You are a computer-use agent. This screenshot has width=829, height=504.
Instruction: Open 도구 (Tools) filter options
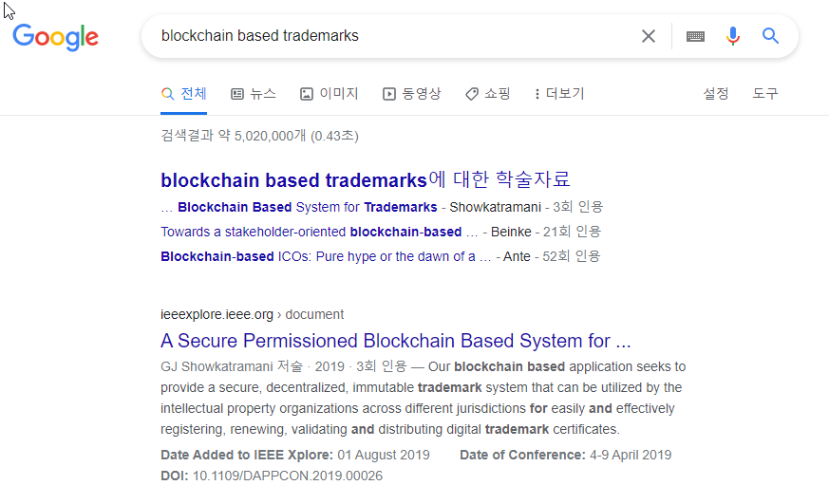click(x=765, y=94)
